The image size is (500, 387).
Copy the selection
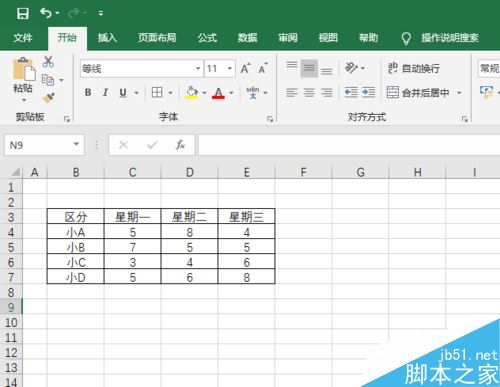coord(48,80)
